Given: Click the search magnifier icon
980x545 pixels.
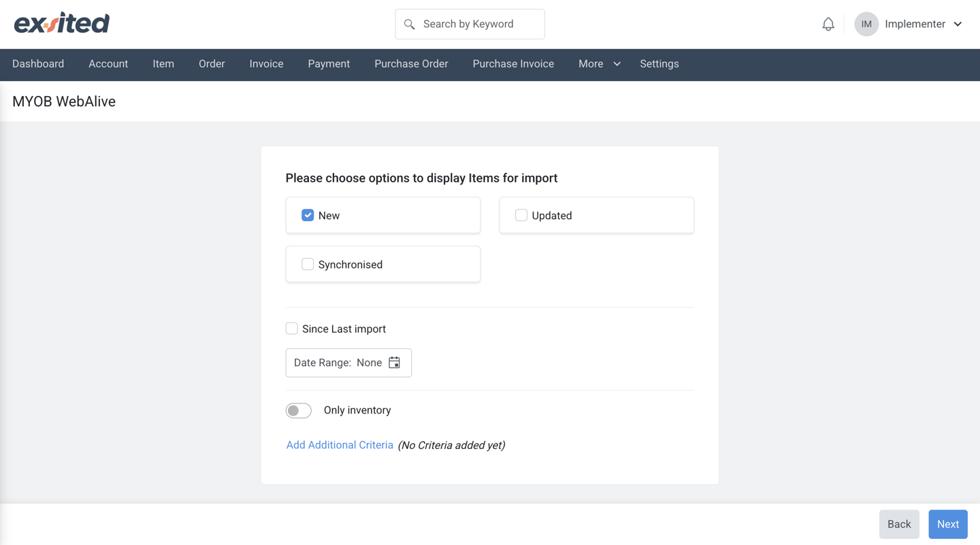Looking at the screenshot, I should point(409,24).
